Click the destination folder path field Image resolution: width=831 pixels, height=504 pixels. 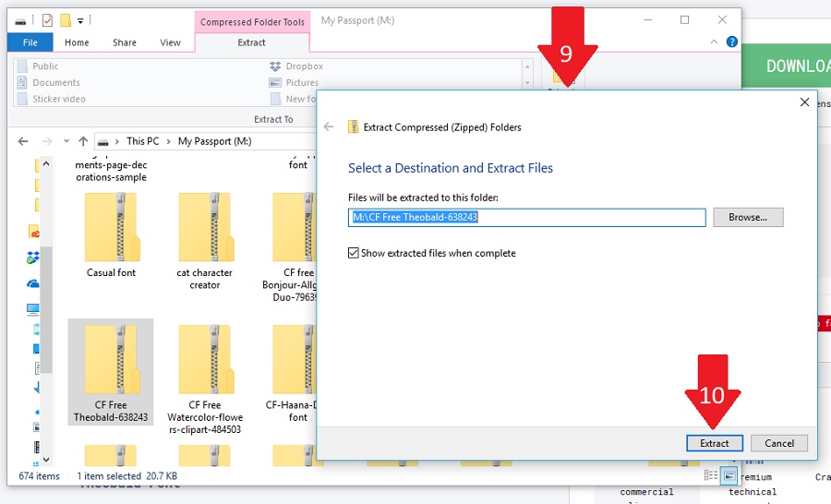[x=526, y=217]
